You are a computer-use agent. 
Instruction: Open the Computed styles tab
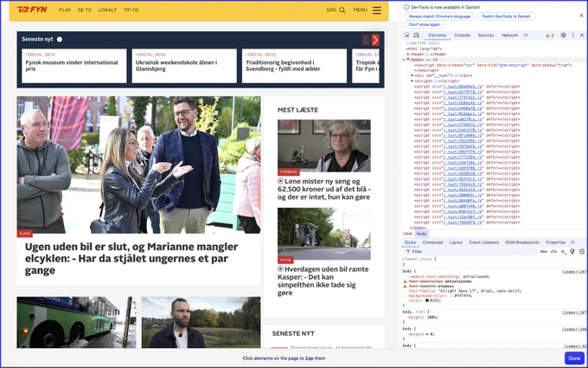pyautogui.click(x=432, y=242)
